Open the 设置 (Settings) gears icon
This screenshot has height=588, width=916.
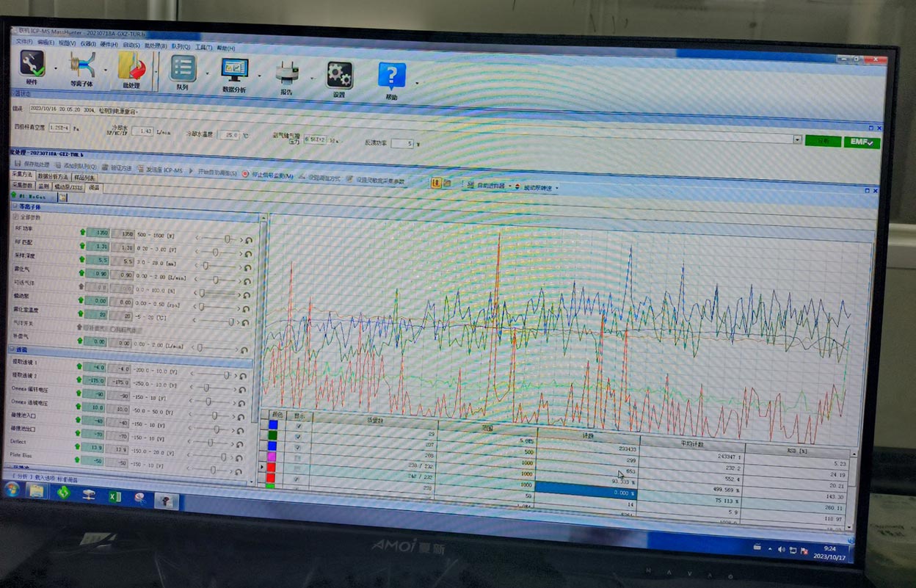click(339, 76)
